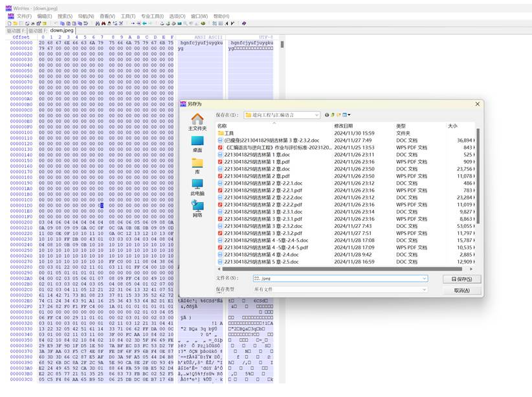The image size is (532, 397).
Task: Open the 搜索(S) menu
Action: [65, 16]
